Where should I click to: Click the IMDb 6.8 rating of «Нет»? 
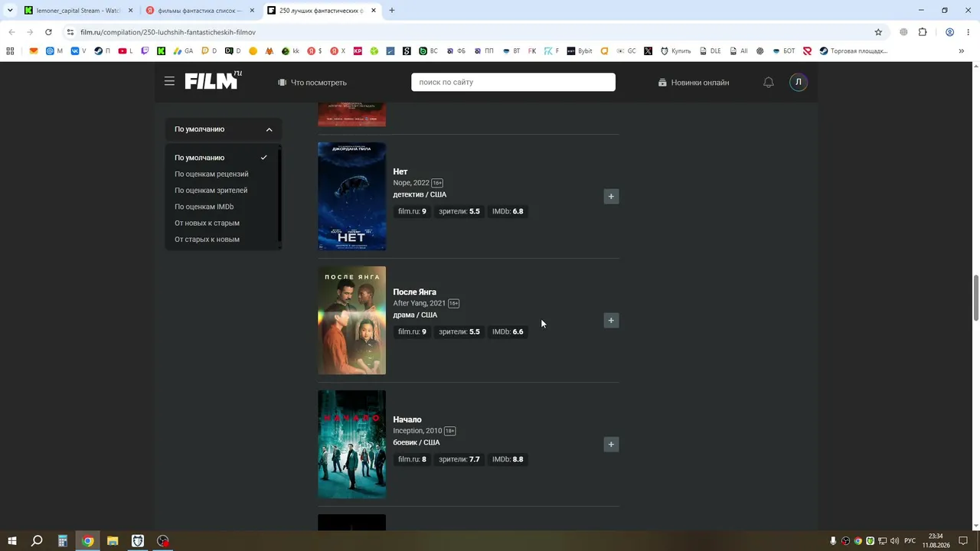(508, 211)
